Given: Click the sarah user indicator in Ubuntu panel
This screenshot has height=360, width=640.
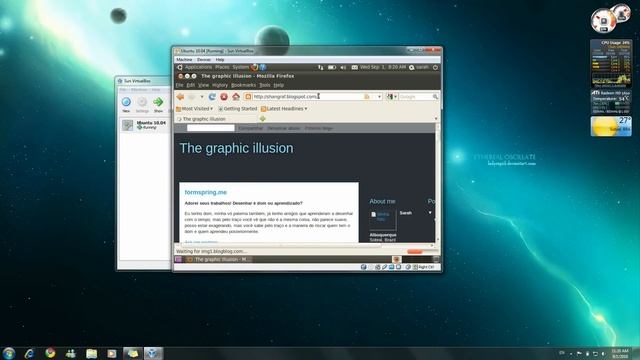Looking at the screenshot, I should point(419,67).
